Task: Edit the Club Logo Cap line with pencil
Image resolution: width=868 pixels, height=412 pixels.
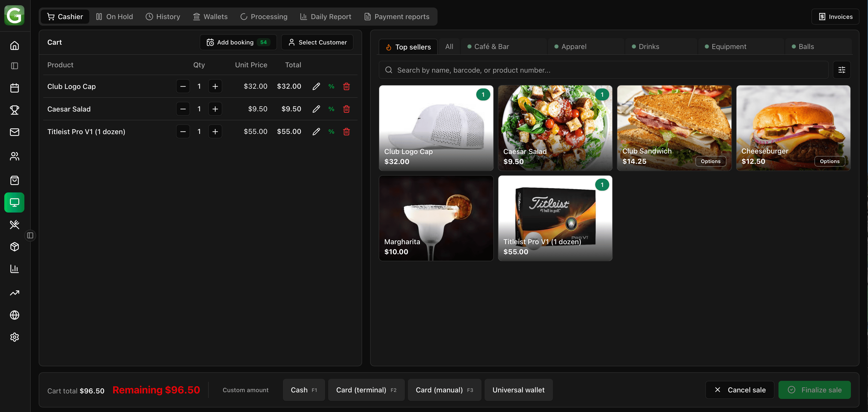Action: click(x=316, y=86)
